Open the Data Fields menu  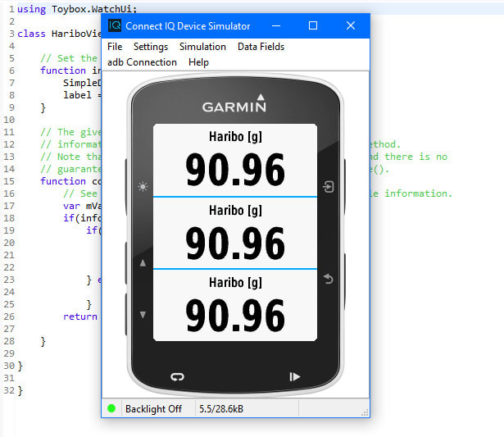click(x=261, y=47)
